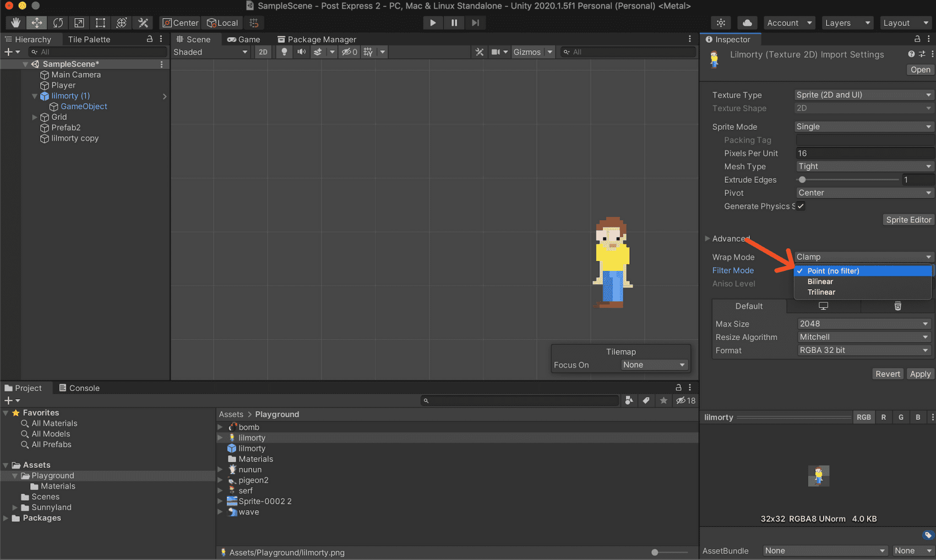The height and width of the screenshot is (560, 936).
Task: Select the Rotate tool
Action: pyautogui.click(x=58, y=23)
